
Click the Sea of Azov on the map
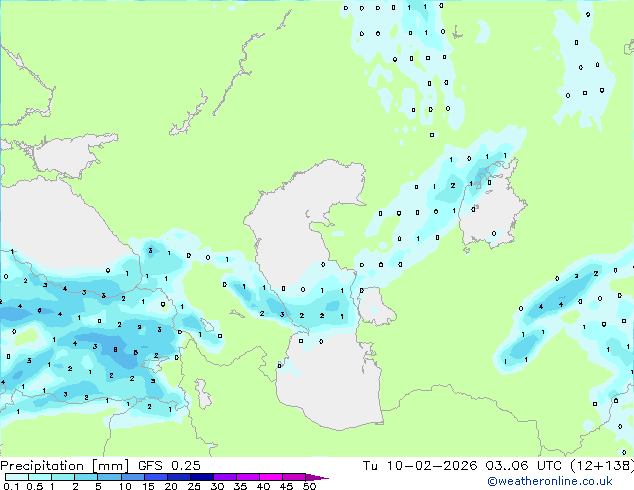pos(69,154)
